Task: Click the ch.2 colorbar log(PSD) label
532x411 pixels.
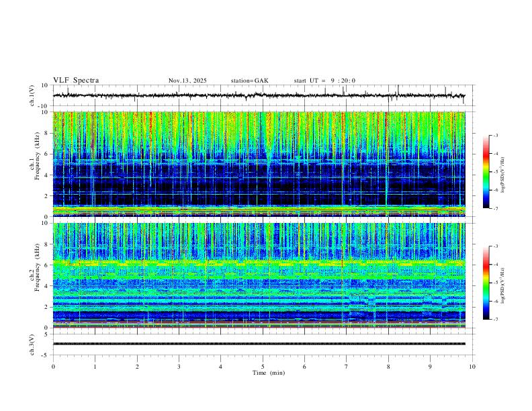Action: pos(502,286)
